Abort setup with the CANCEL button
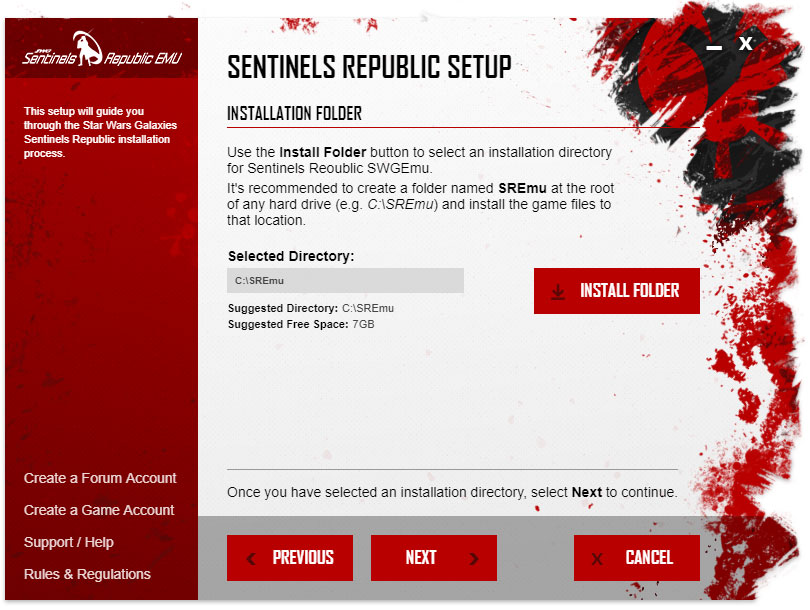The image size is (810, 610). [x=637, y=558]
